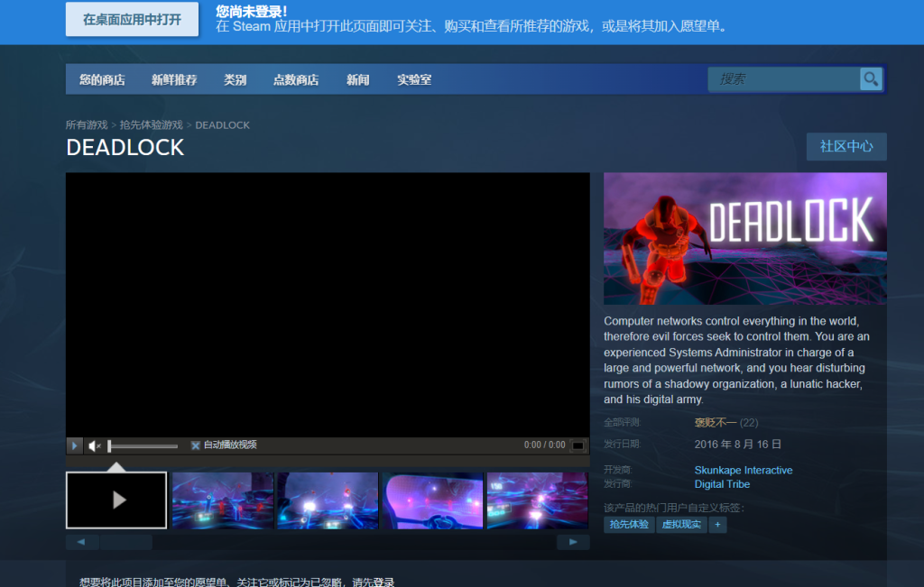Select the 抢先体验 tag

pyautogui.click(x=629, y=525)
